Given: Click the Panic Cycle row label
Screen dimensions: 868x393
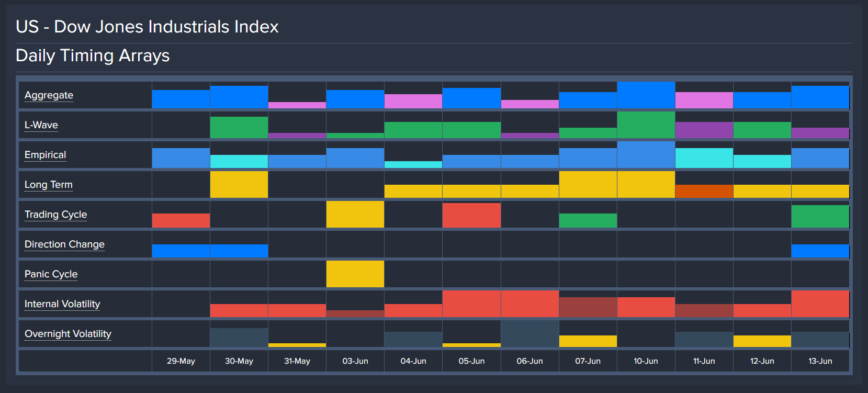Looking at the screenshot, I should [x=51, y=274].
